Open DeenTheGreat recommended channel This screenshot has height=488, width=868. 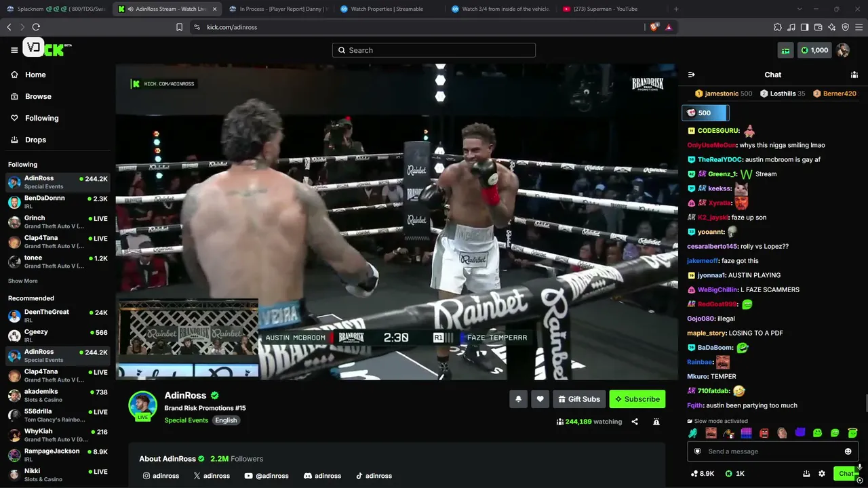pyautogui.click(x=58, y=316)
